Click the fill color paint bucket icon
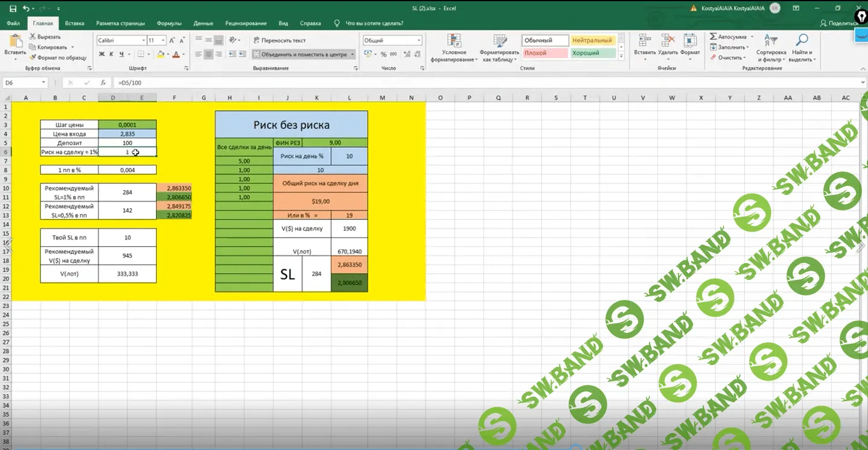868x450 pixels. click(x=161, y=54)
